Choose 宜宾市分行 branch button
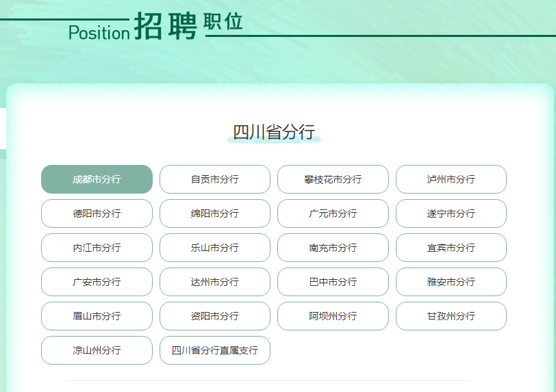This screenshot has width=556, height=392. click(451, 248)
